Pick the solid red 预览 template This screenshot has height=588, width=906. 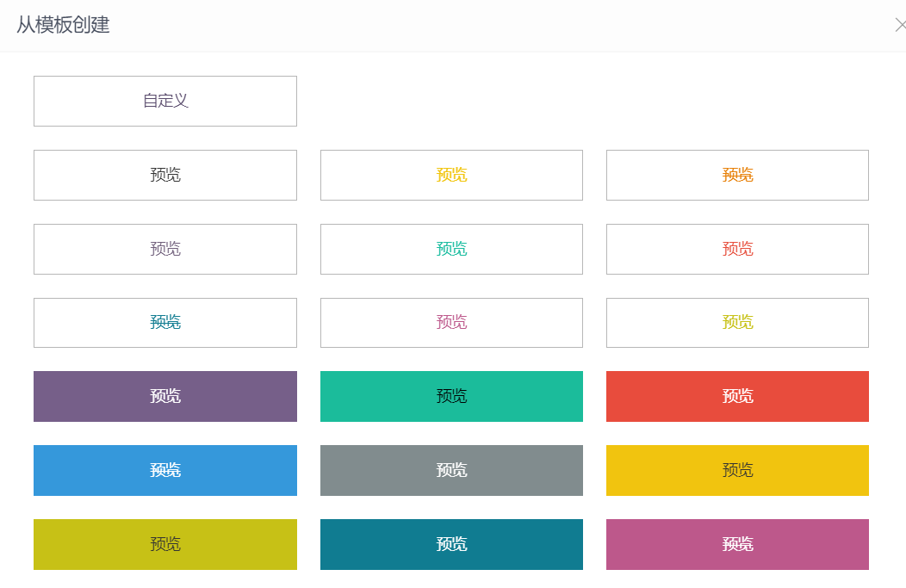pos(737,396)
